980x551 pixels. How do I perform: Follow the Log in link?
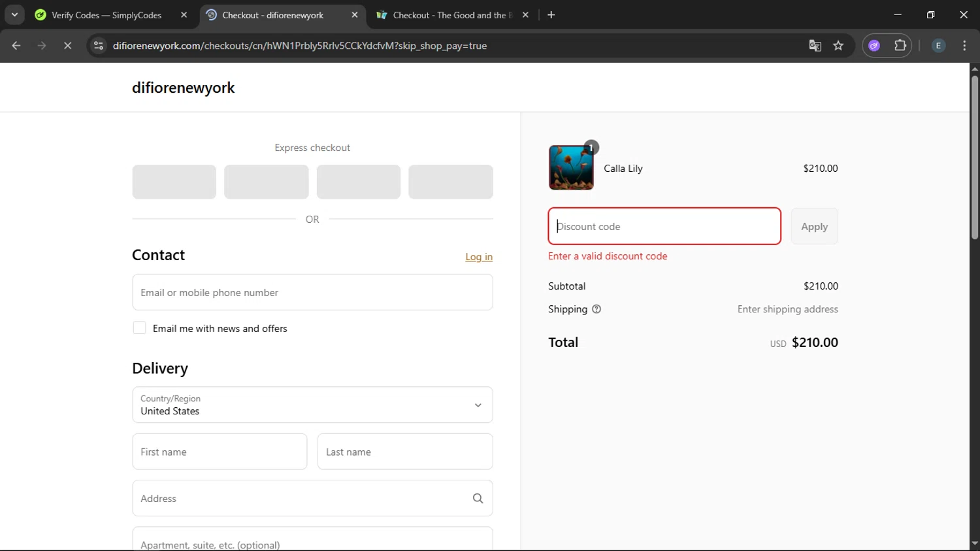(x=479, y=257)
